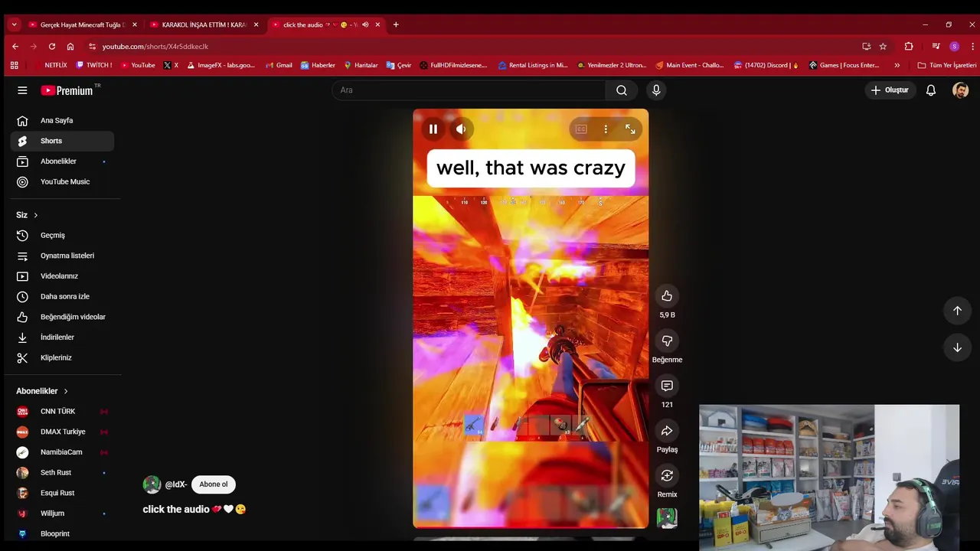The image size is (980, 551).
Task: Open the account avatar menu
Action: tap(960, 90)
